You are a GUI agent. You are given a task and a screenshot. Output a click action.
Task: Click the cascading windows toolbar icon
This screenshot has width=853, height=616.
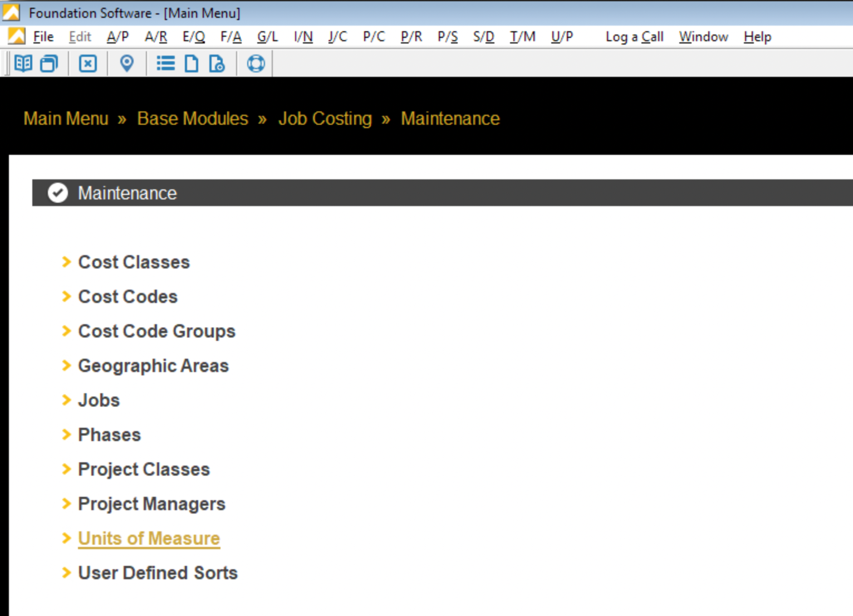[50, 63]
